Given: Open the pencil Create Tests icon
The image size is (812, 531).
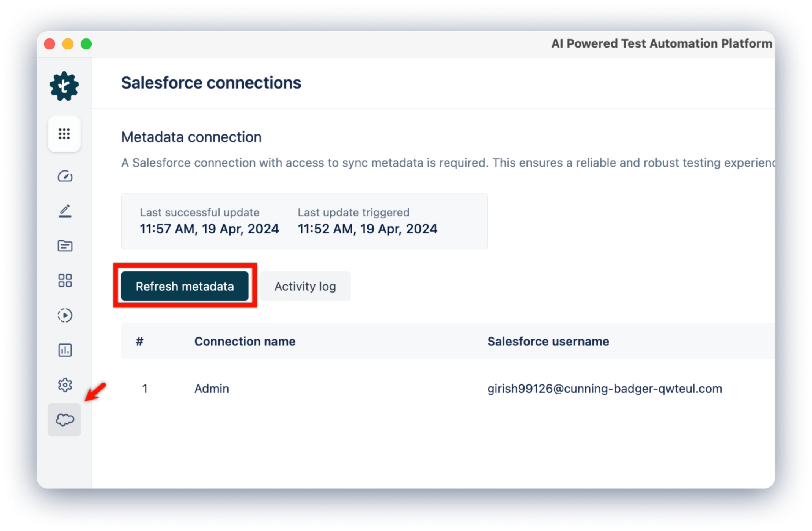Looking at the screenshot, I should (x=65, y=211).
